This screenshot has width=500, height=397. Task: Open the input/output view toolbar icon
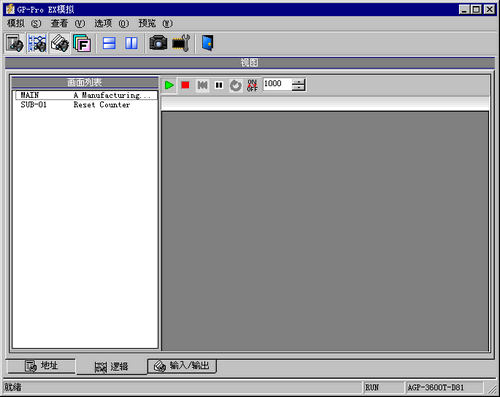coord(60,43)
